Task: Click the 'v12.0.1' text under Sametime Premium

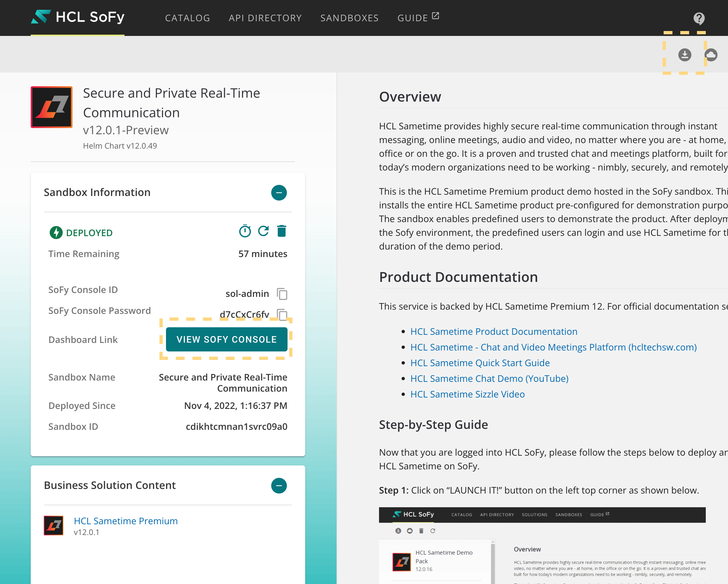Action: [x=87, y=532]
